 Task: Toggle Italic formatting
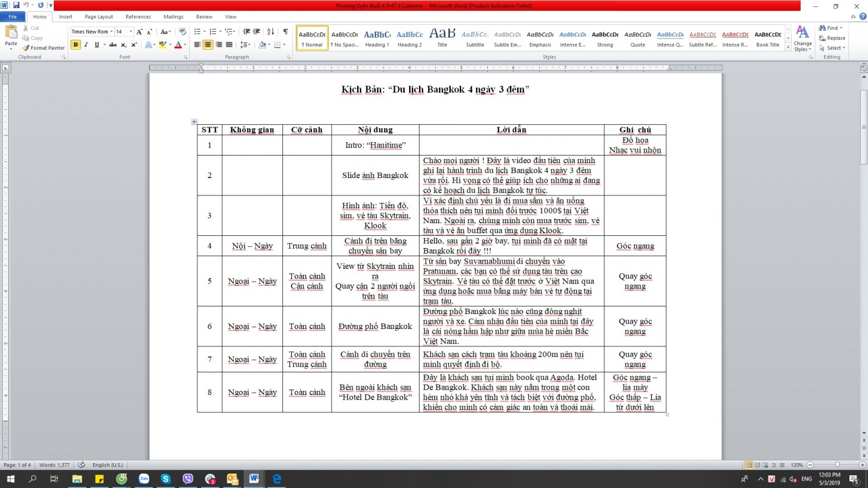click(x=86, y=45)
